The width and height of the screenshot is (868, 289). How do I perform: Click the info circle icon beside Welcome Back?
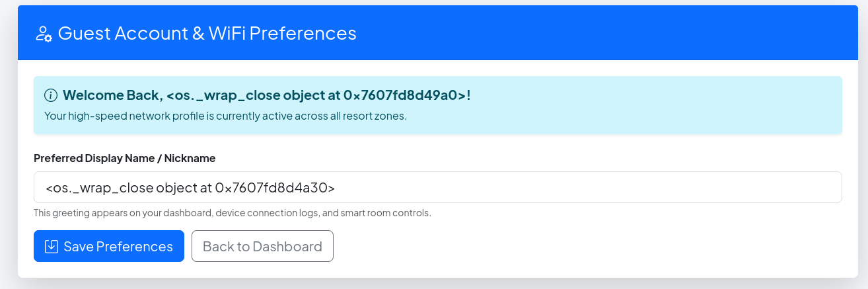coord(51,95)
